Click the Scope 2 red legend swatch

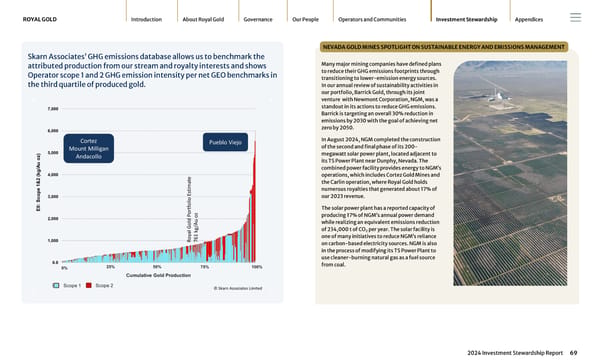pyautogui.click(x=89, y=285)
